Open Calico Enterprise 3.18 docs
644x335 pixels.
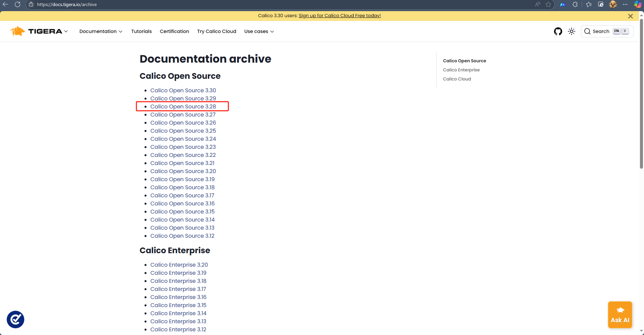pos(178,281)
